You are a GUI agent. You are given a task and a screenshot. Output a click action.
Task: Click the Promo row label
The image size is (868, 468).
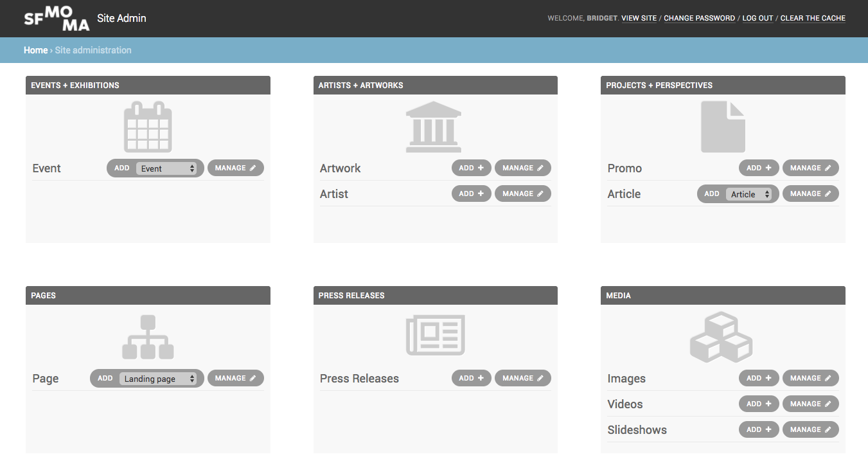624,168
